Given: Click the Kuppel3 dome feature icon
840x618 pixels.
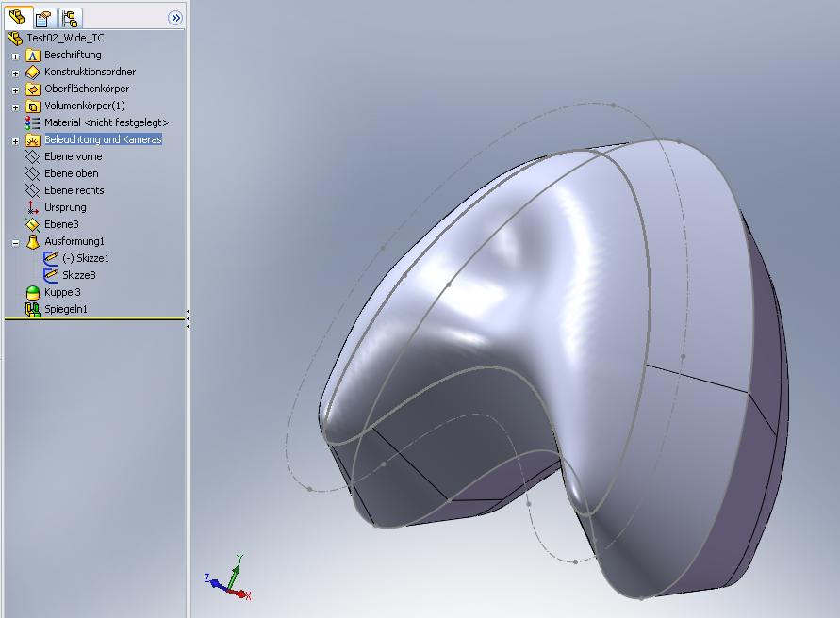Looking at the screenshot, I should pos(33,292).
